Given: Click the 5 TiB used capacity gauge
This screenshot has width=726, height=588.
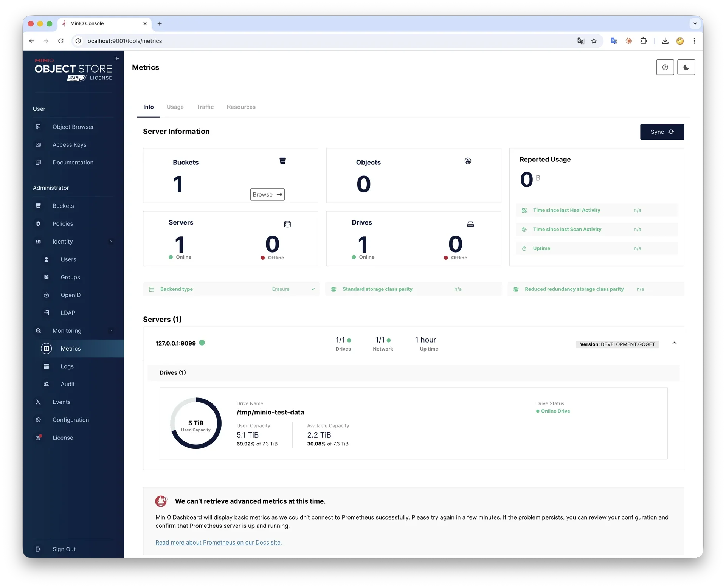Looking at the screenshot, I should [196, 423].
